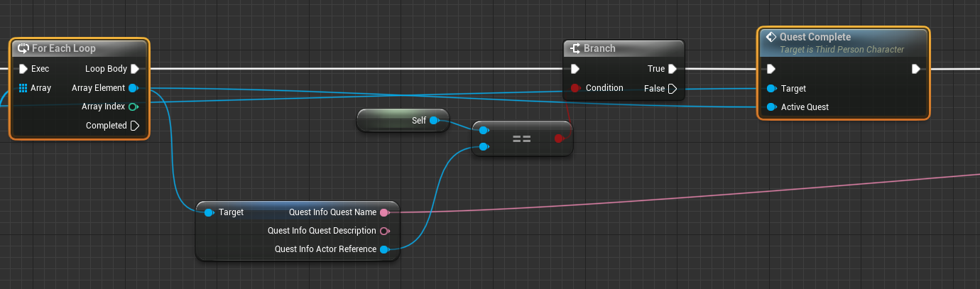Screen dimensions: 980x289
Task: Click the Array Element output pin
Action: (133, 88)
